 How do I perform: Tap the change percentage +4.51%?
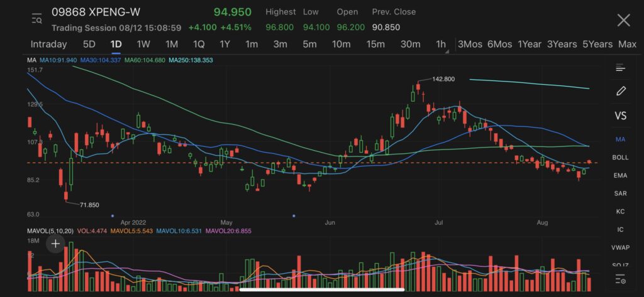(236, 28)
